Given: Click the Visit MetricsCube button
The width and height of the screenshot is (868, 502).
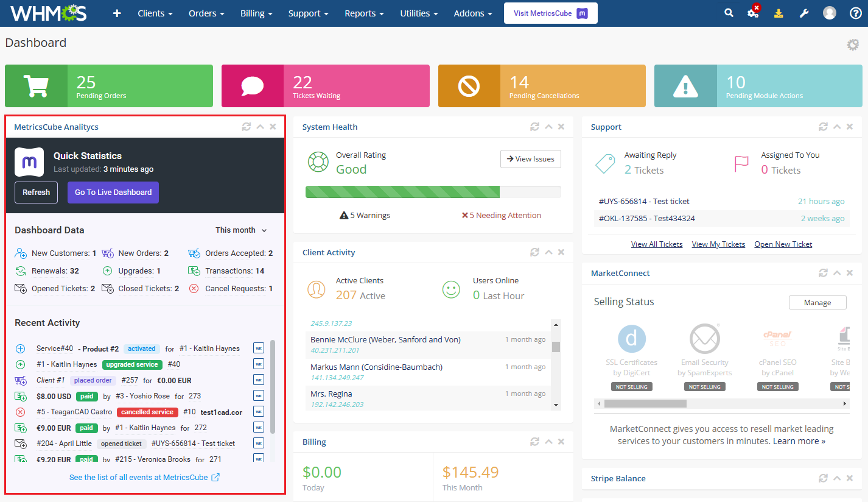Looking at the screenshot, I should click(551, 13).
